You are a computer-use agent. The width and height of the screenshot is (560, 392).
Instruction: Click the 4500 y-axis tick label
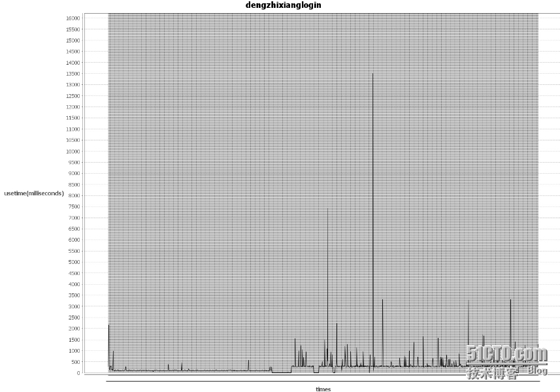74,273
